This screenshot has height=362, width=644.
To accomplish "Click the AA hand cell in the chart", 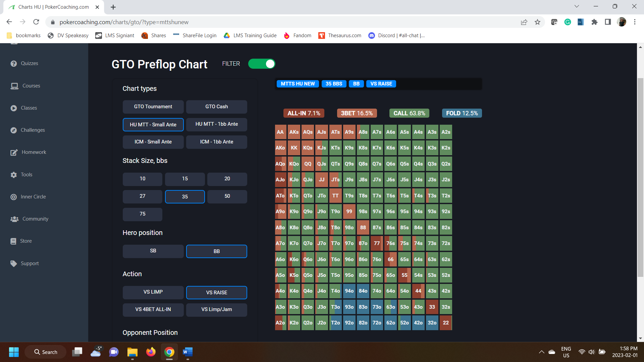I will pyautogui.click(x=280, y=132).
